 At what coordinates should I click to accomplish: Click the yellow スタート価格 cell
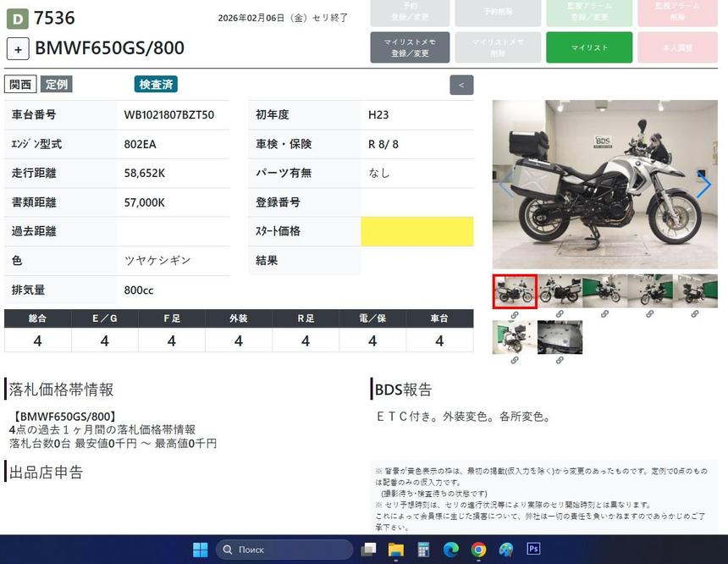coord(417,231)
